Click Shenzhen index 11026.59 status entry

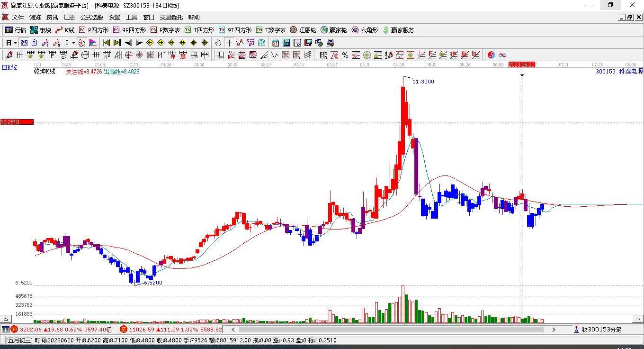click(171, 329)
